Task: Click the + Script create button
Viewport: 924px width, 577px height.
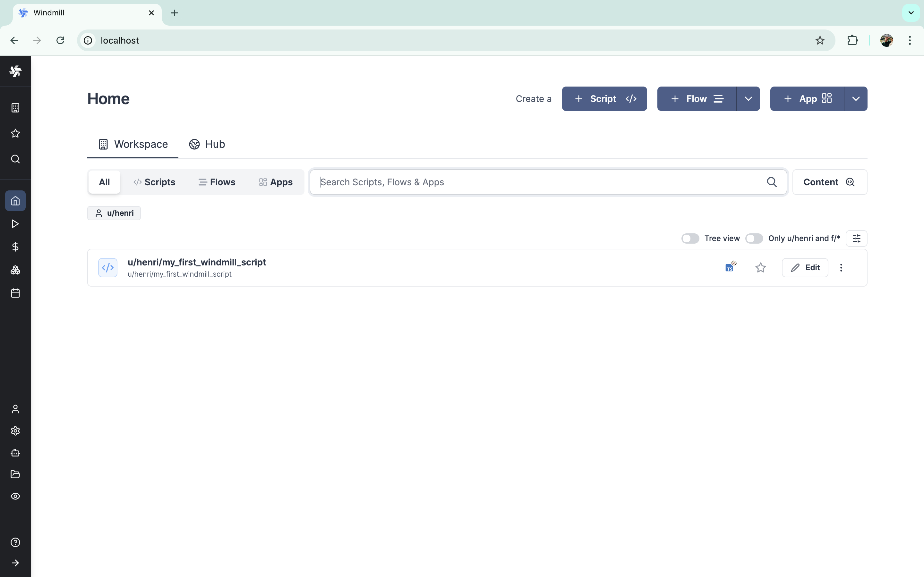Action: point(604,99)
